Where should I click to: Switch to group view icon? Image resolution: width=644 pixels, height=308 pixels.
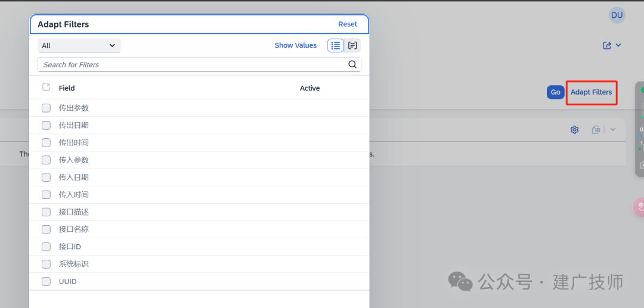click(352, 45)
